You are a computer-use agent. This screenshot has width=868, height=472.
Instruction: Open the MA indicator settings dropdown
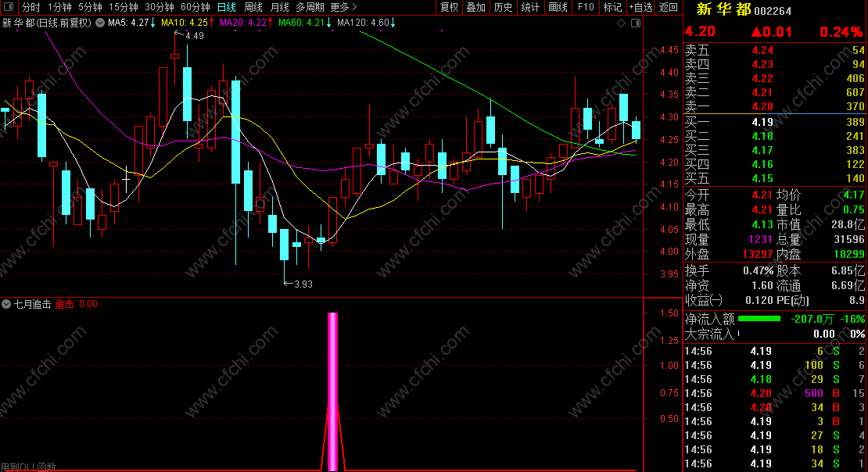tap(99, 23)
